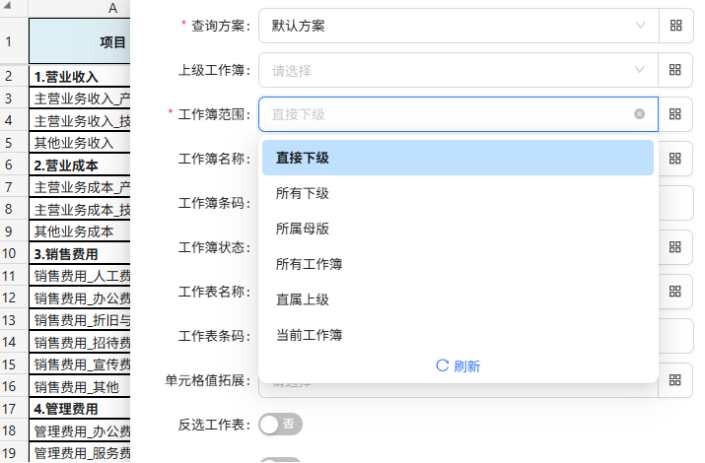
Task: Open grid selector beside 单元格值拓展 field
Action: (675, 380)
